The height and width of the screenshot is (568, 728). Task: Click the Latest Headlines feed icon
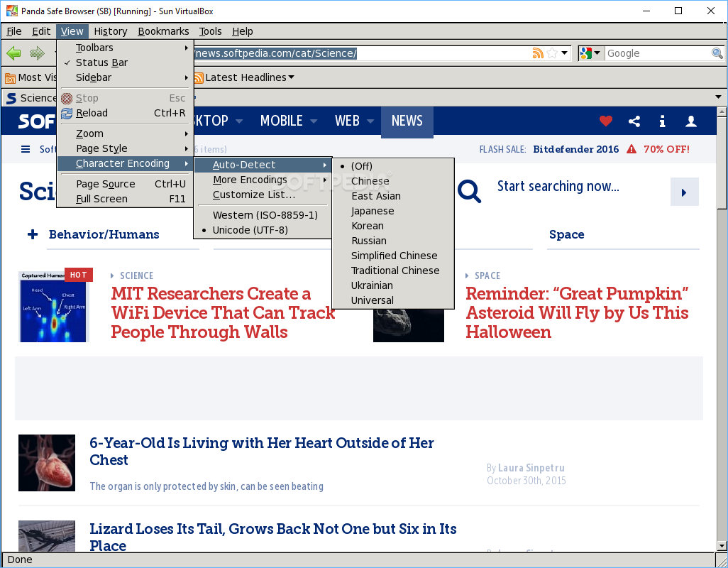coord(199,77)
